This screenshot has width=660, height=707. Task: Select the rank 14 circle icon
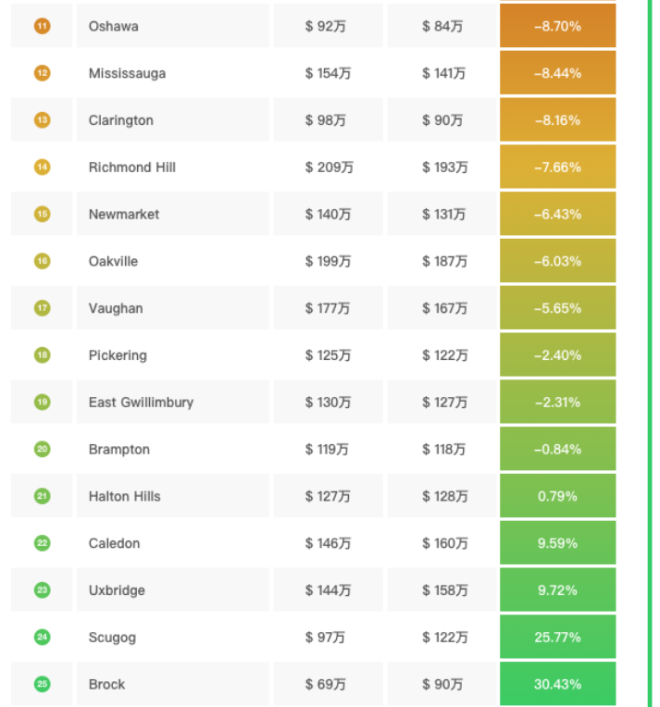coord(42,167)
